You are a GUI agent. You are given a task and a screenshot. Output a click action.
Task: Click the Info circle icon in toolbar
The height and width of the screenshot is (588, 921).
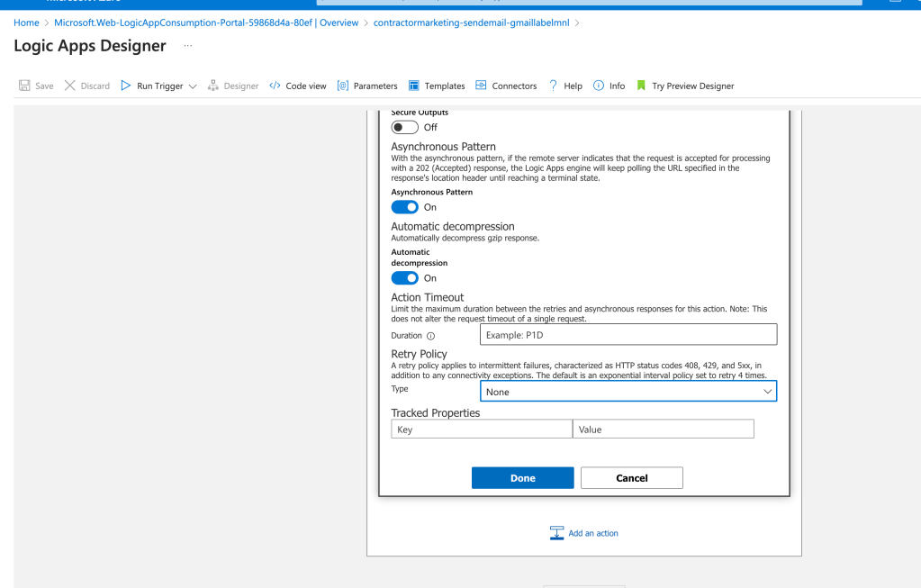point(599,86)
